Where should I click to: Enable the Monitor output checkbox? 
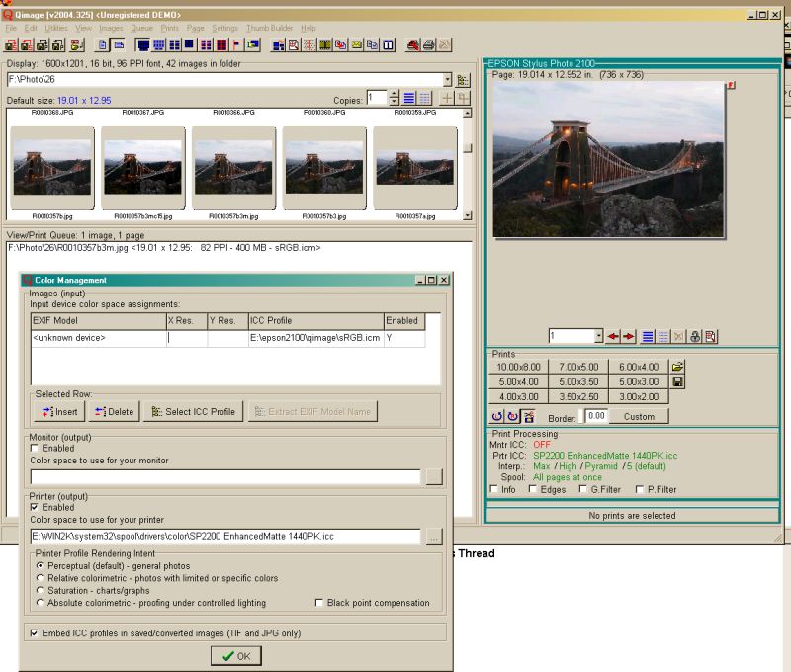(x=36, y=448)
